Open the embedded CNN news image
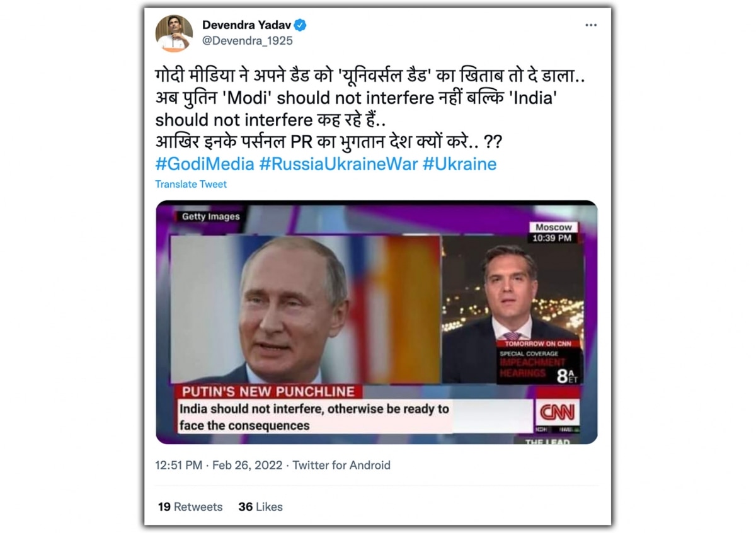 376,322
